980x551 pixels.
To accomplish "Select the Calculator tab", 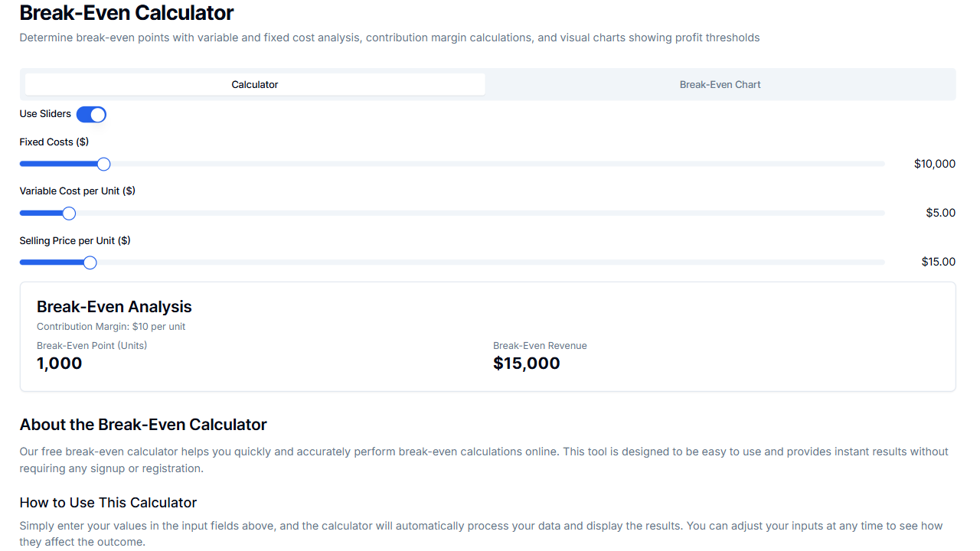I will click(254, 84).
